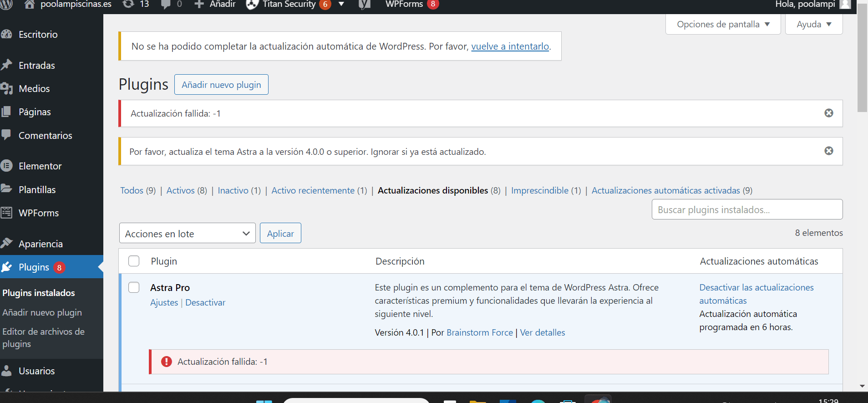This screenshot has width=868, height=403.
Task: Click the Titan Security shield icon
Action: (x=252, y=4)
